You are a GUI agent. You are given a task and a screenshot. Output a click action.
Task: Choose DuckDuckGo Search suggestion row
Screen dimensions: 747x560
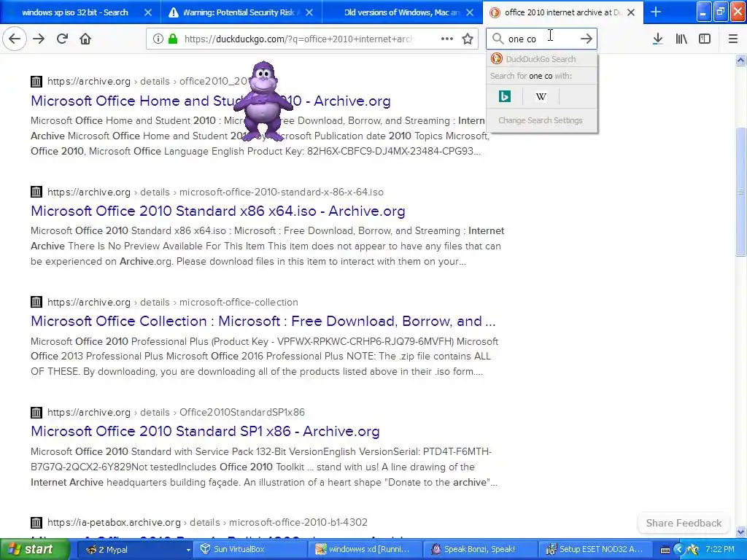[x=542, y=59]
